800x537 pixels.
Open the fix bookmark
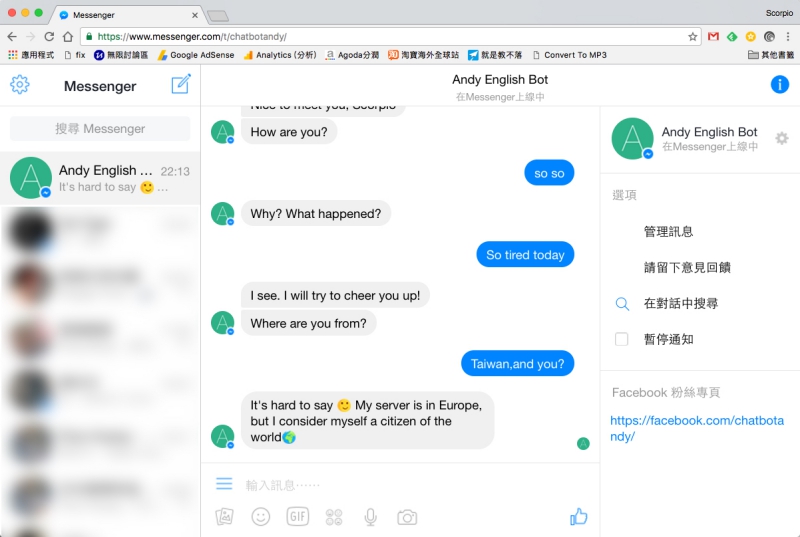point(75,55)
